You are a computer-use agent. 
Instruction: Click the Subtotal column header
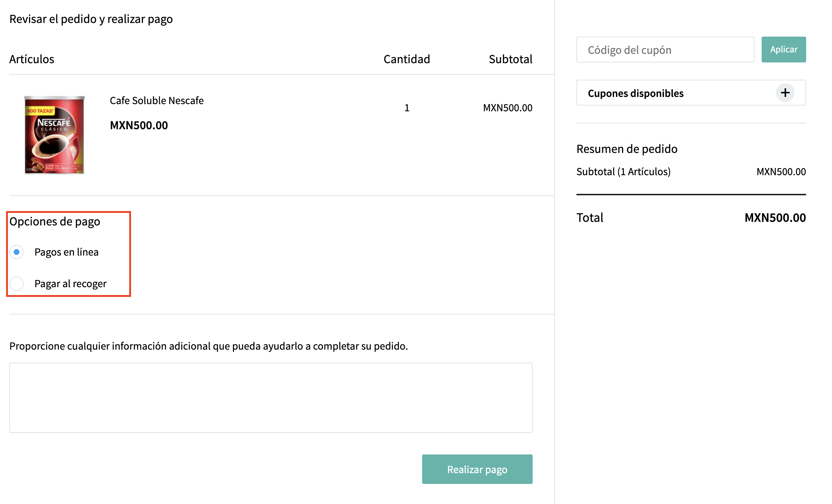tap(510, 59)
